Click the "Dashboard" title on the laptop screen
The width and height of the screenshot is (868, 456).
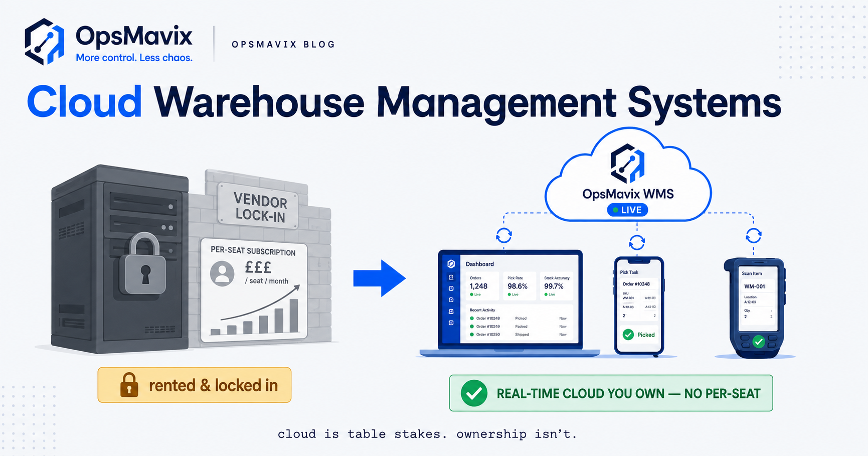[480, 264]
